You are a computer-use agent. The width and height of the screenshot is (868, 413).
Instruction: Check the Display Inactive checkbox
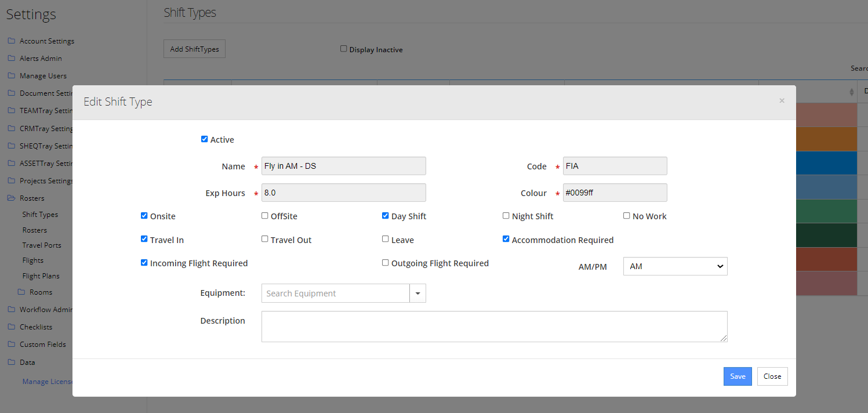point(343,49)
